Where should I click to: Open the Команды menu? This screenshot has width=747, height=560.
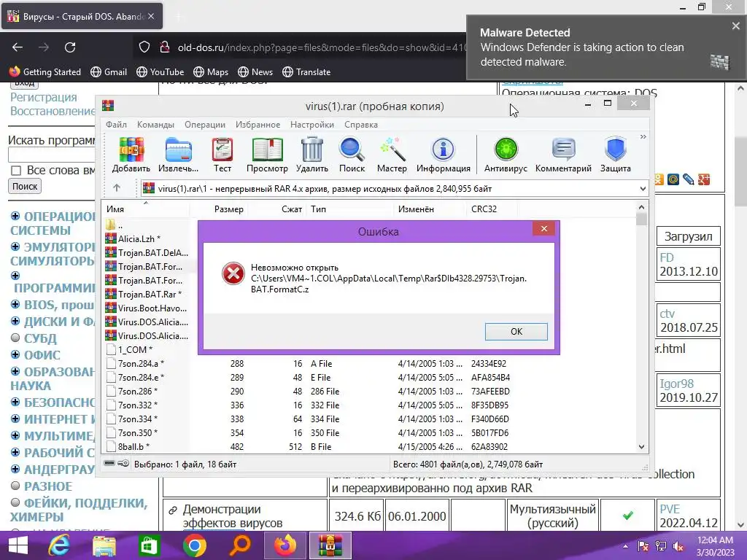click(x=155, y=124)
